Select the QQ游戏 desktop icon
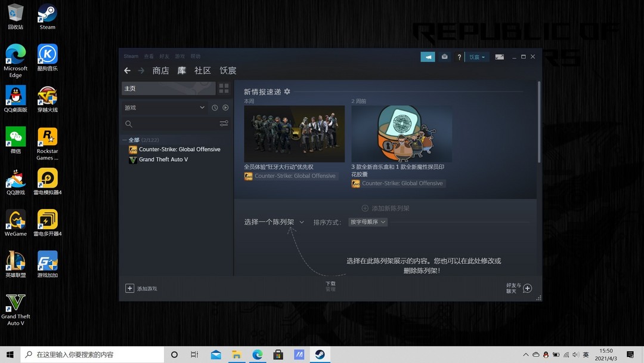This screenshot has width=644, height=363. tap(16, 181)
